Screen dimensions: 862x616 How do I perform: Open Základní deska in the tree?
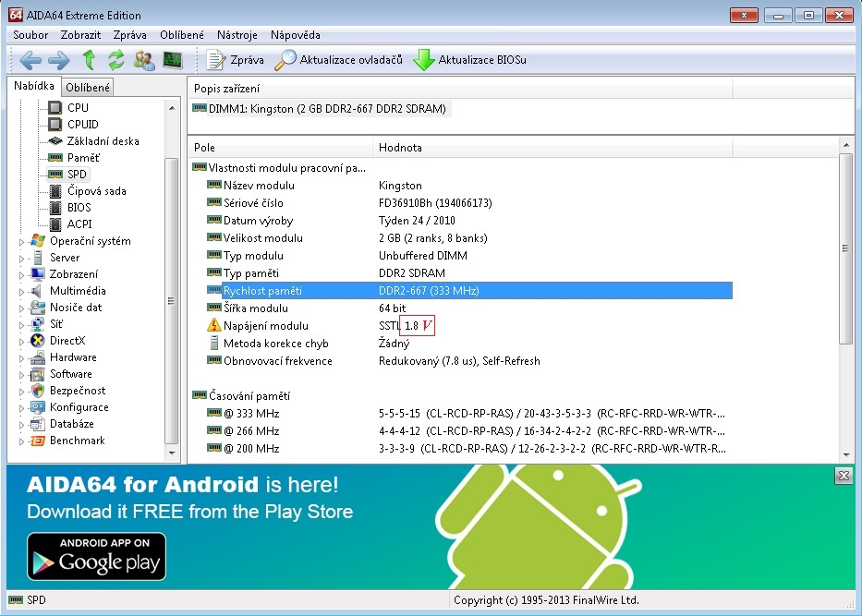103,141
